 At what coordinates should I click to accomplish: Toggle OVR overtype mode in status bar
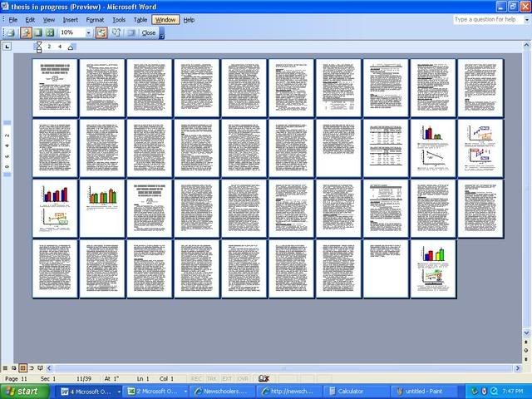click(x=243, y=378)
